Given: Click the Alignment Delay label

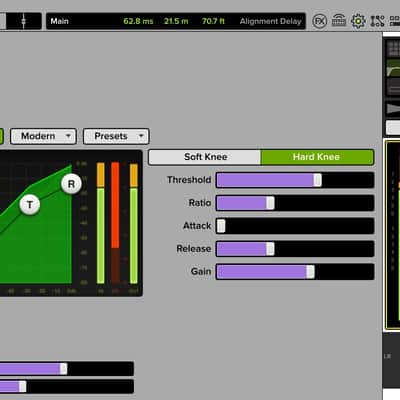Looking at the screenshot, I should [270, 21].
